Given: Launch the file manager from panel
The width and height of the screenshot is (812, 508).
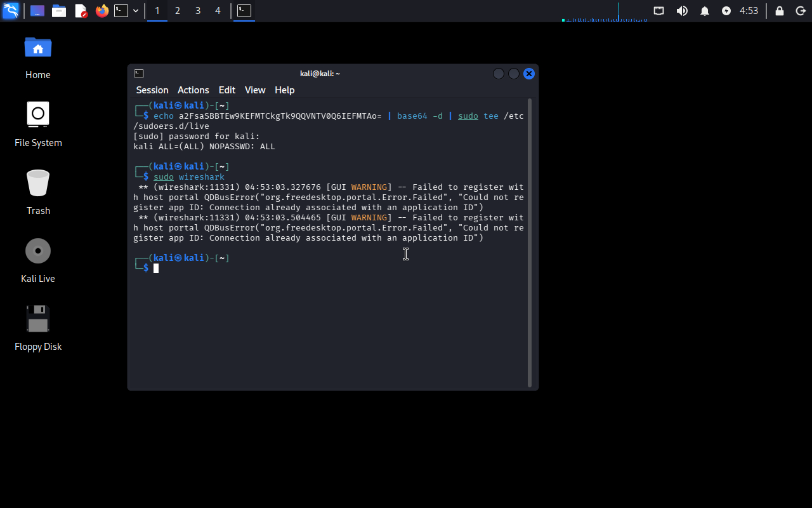Looking at the screenshot, I should pos(59,11).
